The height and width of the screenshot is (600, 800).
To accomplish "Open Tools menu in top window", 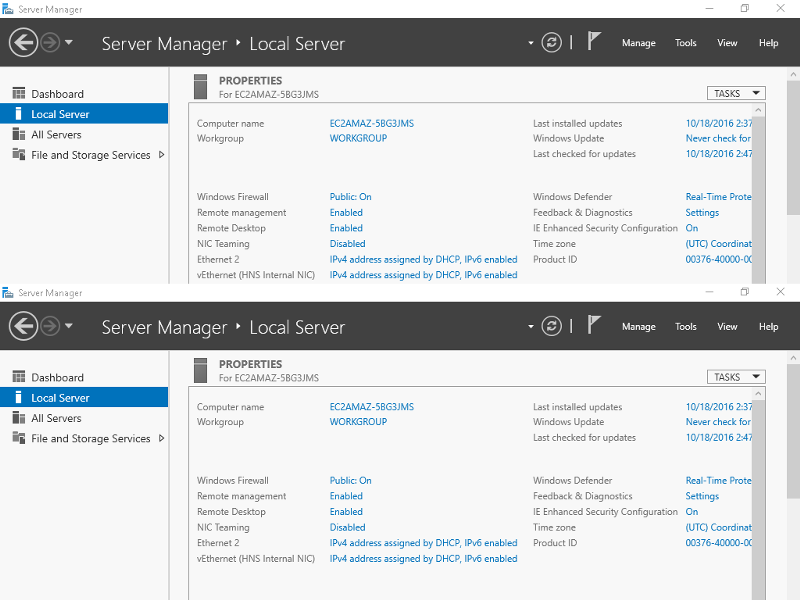I will coord(685,43).
